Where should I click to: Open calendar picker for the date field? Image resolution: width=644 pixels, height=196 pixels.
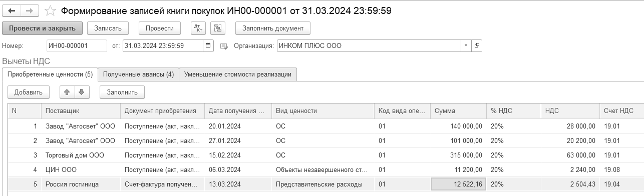tap(208, 45)
